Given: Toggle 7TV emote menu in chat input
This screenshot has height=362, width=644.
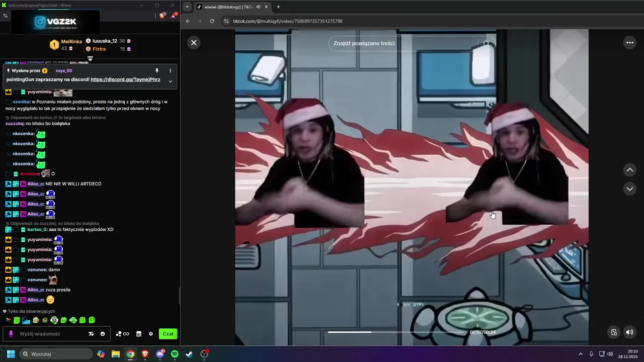Looking at the screenshot, I should (x=91, y=334).
